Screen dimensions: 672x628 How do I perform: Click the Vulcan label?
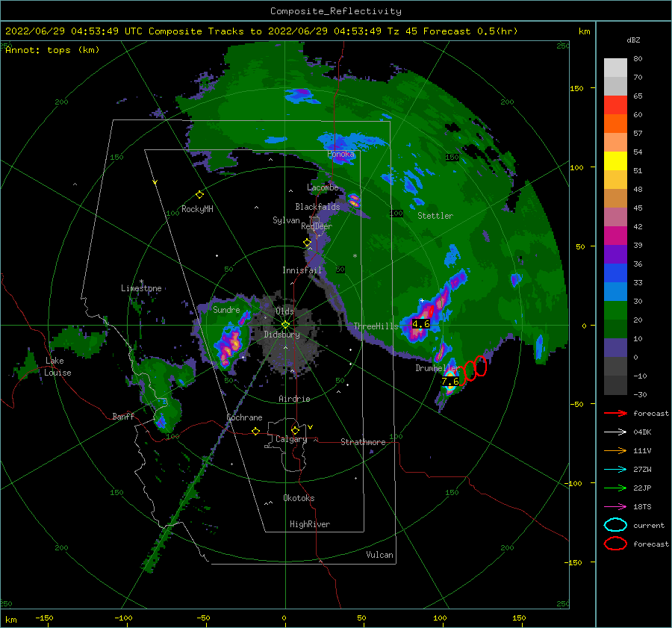tap(380, 555)
